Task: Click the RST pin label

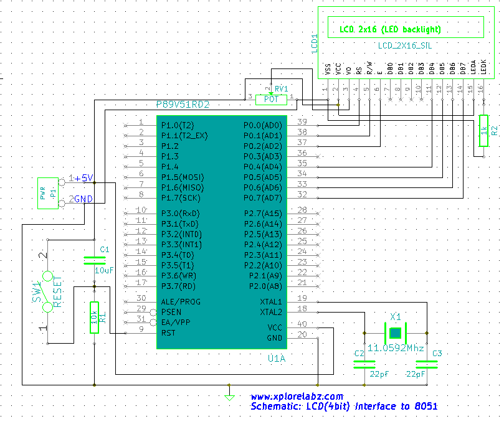Action: (168, 332)
